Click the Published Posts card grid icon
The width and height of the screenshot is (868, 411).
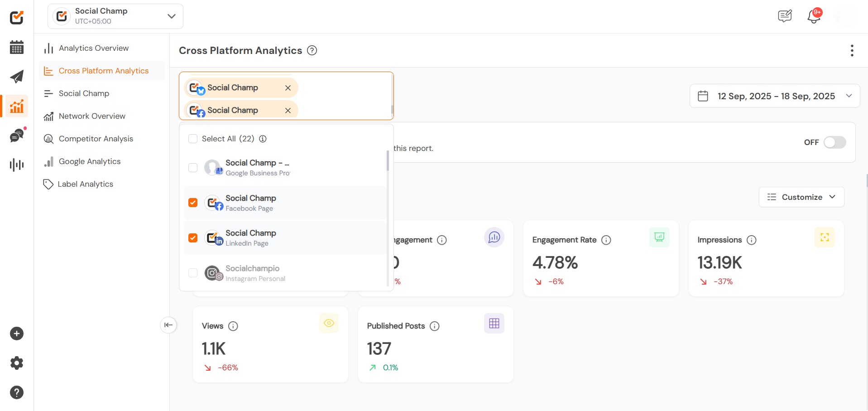[x=494, y=324]
